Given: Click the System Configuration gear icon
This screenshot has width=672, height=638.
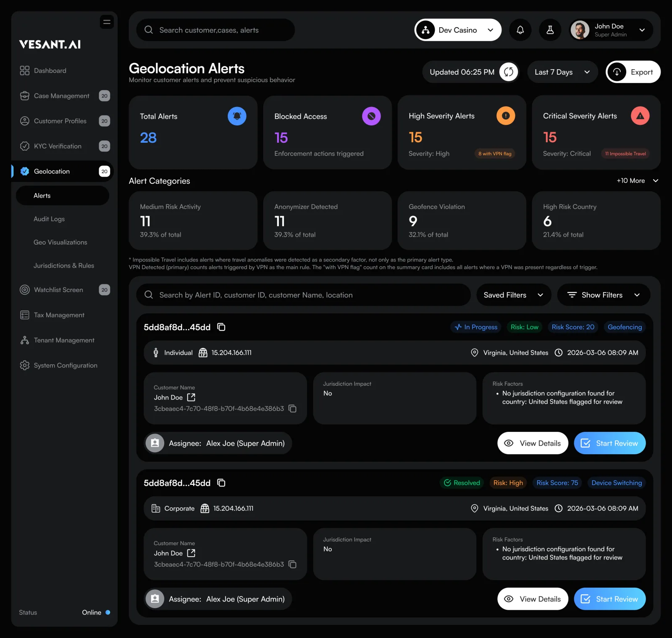Looking at the screenshot, I should tap(25, 365).
